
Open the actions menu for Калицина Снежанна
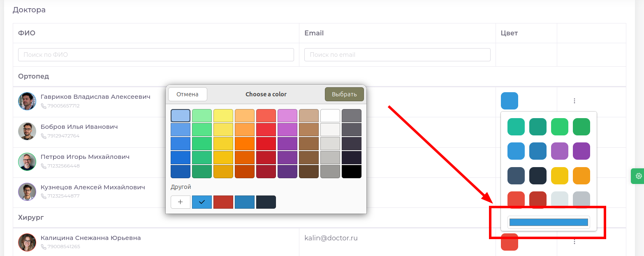pos(574,242)
